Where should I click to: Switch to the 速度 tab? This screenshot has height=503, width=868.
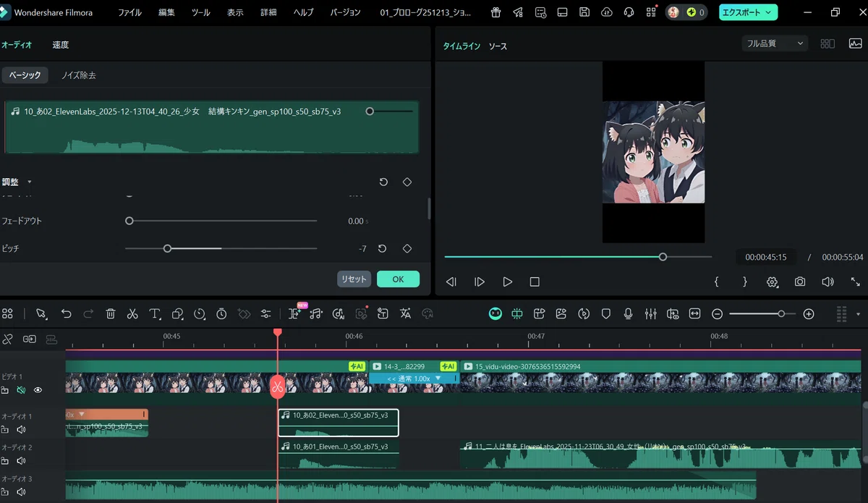61,45
